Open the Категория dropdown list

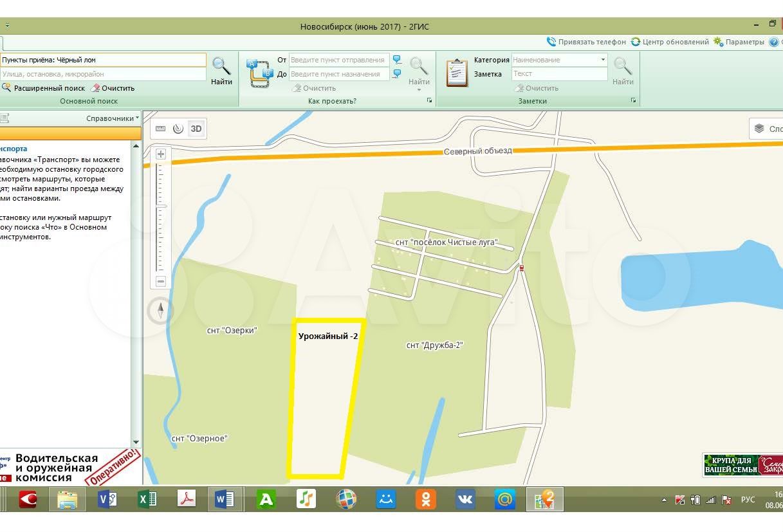tap(603, 60)
